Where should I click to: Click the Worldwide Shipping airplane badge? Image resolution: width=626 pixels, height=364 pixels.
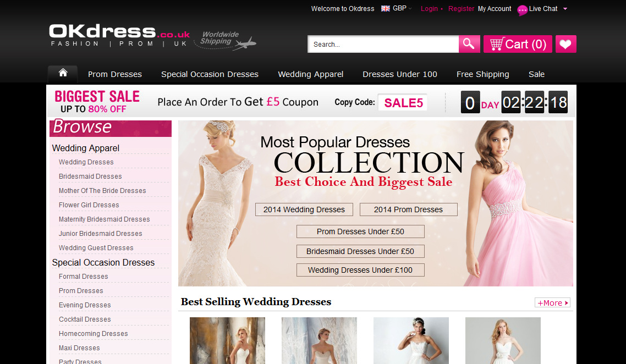pos(225,41)
